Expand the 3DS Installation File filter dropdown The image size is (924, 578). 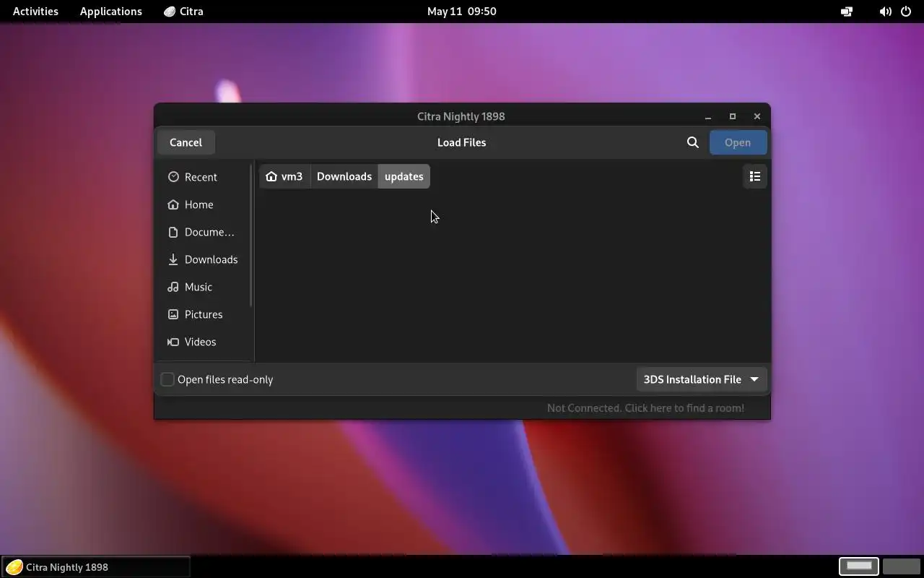(702, 379)
